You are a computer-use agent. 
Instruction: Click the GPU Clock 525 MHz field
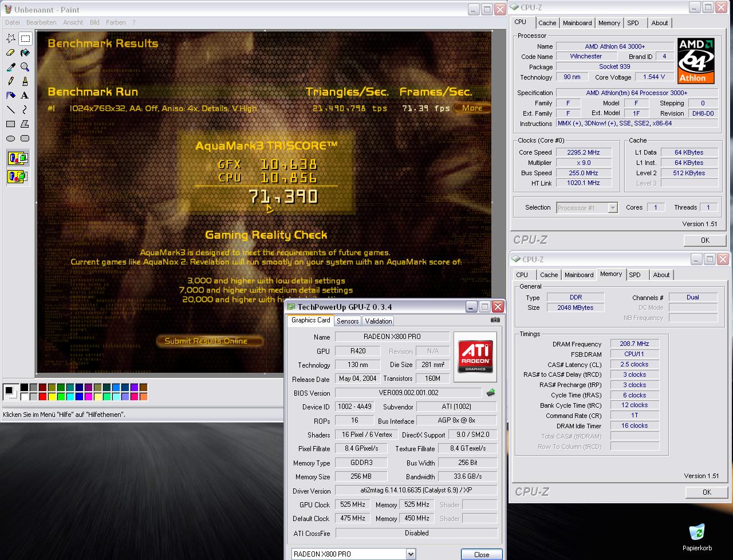click(353, 504)
